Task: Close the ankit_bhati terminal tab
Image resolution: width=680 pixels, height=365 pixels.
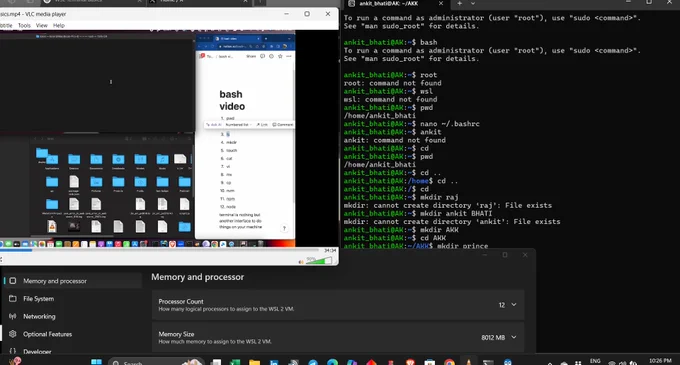Action: pyautogui.click(x=441, y=3)
